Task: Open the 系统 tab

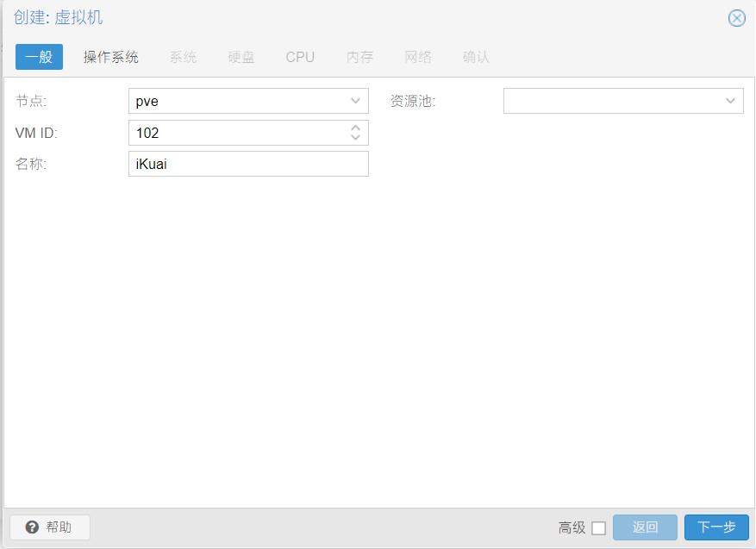Action: [183, 57]
